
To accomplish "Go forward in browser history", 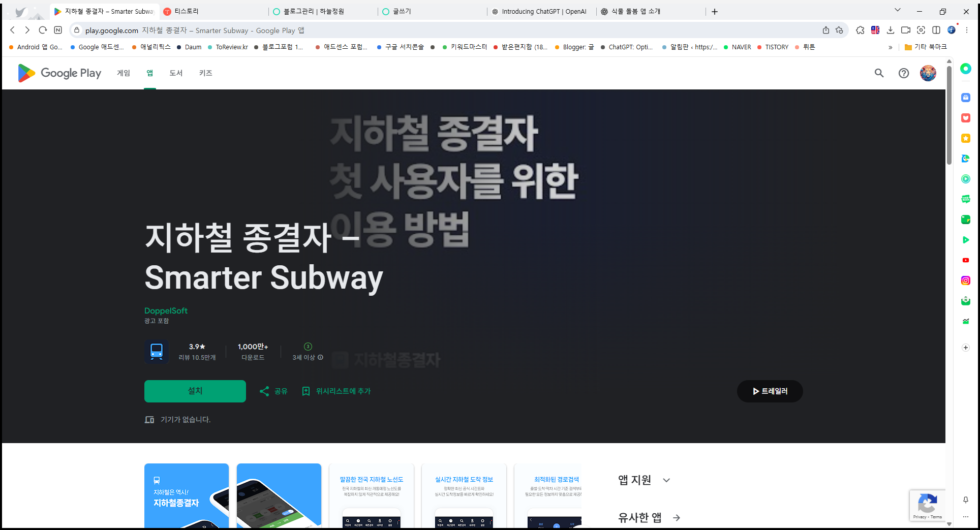I will point(27,30).
